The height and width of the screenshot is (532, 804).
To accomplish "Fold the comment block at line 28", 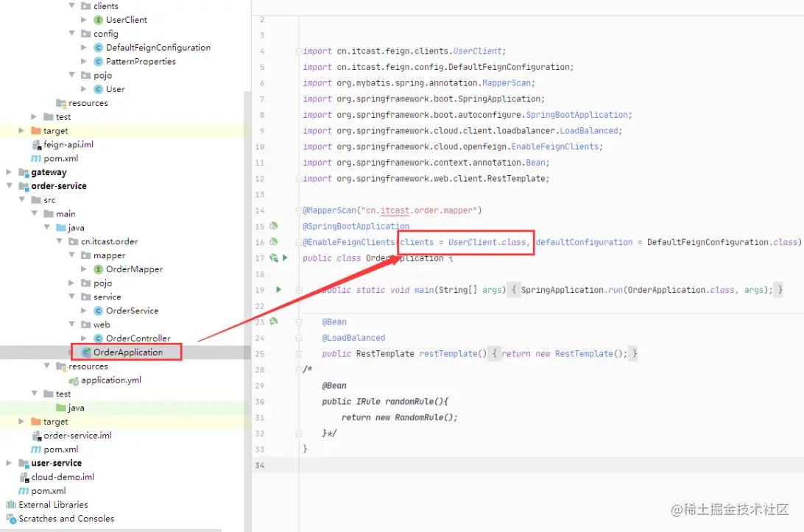I will (x=298, y=369).
